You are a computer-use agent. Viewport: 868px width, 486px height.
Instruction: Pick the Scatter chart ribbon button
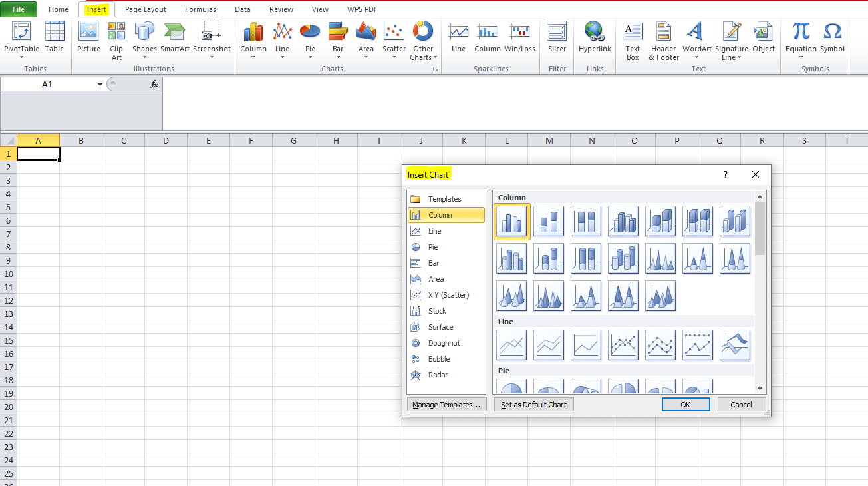click(394, 40)
